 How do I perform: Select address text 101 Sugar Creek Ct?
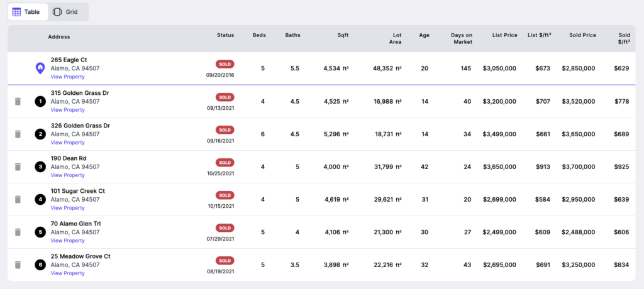(x=77, y=191)
